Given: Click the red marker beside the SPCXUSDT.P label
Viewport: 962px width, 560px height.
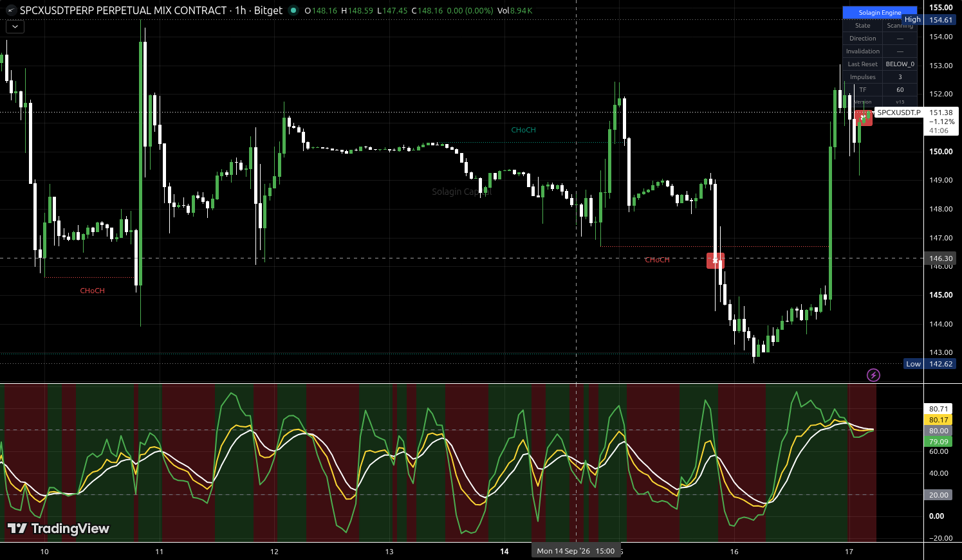Looking at the screenshot, I should point(864,118).
